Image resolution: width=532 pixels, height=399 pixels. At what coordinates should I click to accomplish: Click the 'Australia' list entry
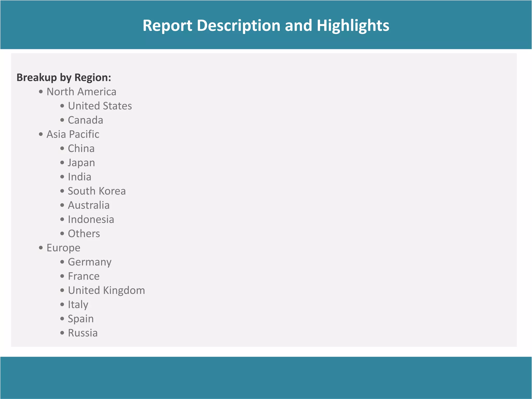(89, 205)
